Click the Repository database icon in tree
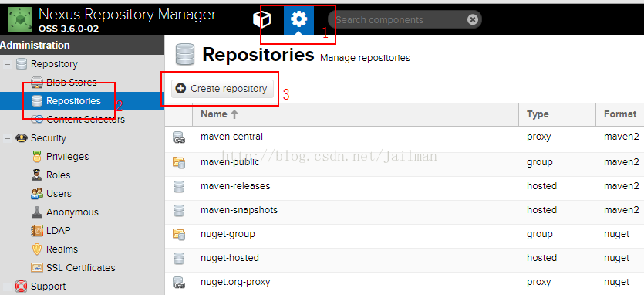644x295 pixels. tap(22, 64)
